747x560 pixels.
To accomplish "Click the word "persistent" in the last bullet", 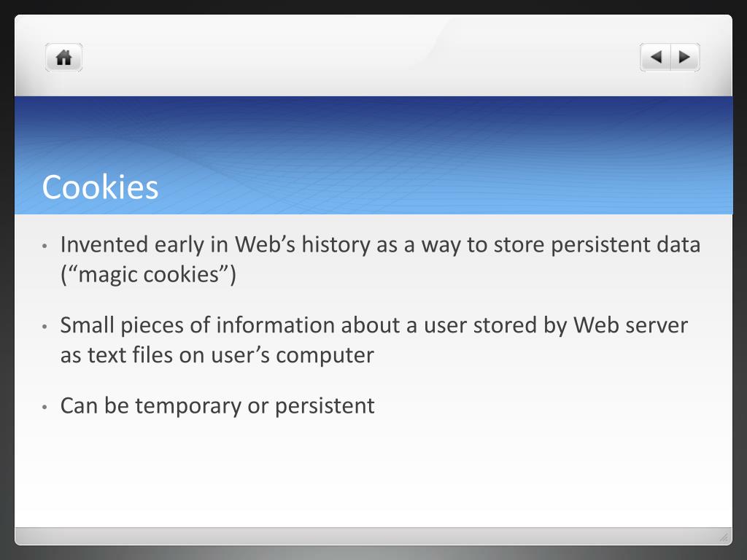I will tap(325, 406).
